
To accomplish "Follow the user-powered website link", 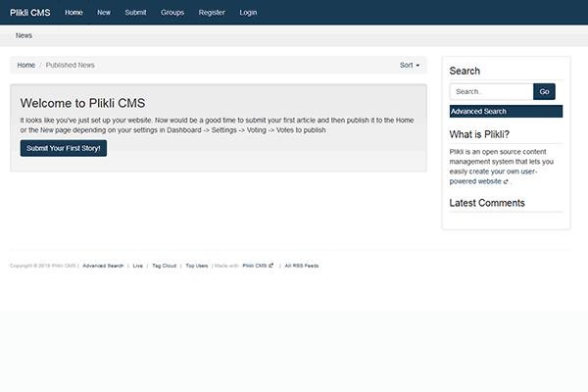I will coord(494,176).
